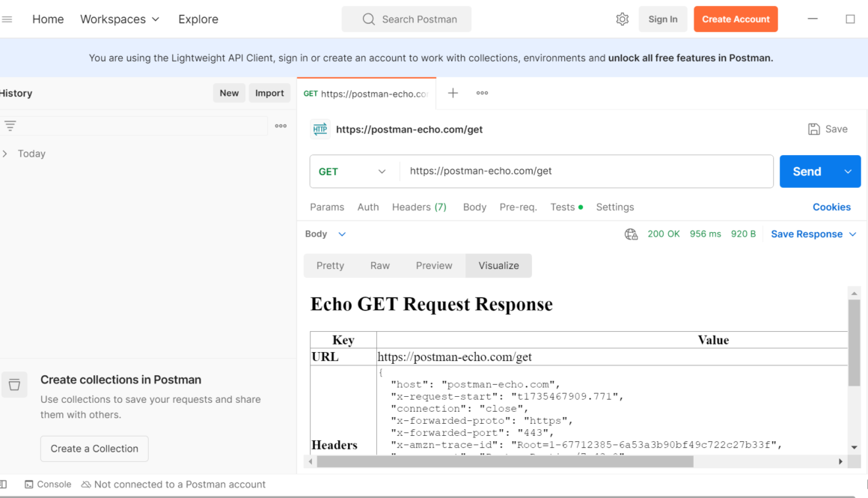Click the Sign In button

coord(663,19)
